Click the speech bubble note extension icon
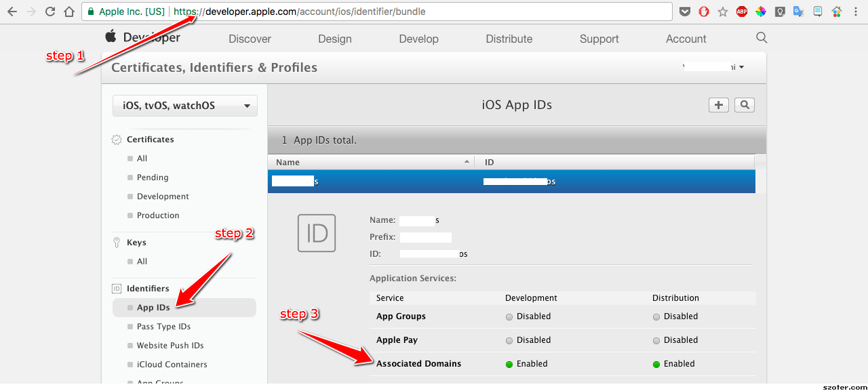 click(818, 12)
